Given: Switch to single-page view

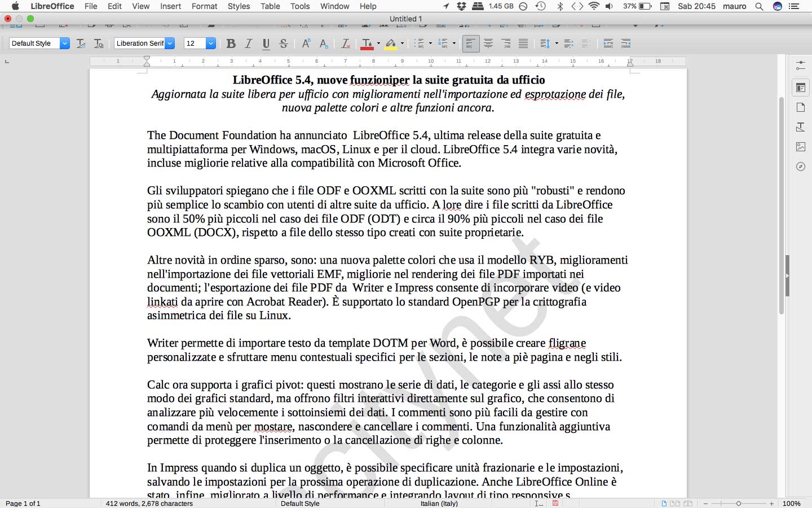Looking at the screenshot, I should [x=664, y=503].
